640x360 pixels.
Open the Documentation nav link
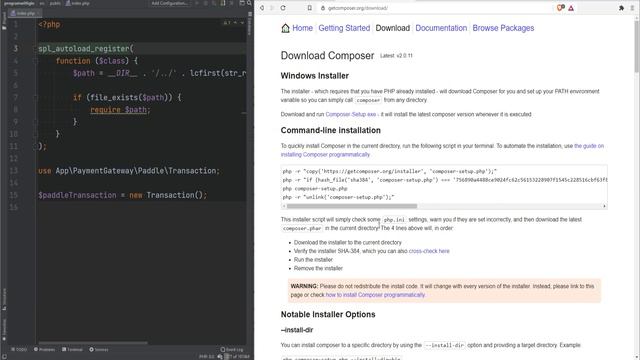[441, 28]
